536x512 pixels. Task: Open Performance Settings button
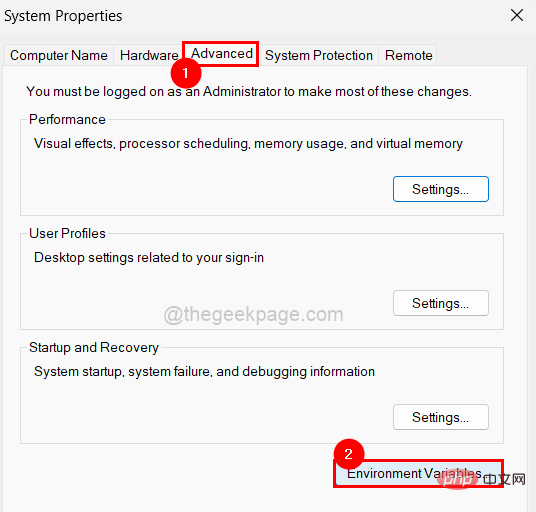pyautogui.click(x=441, y=189)
